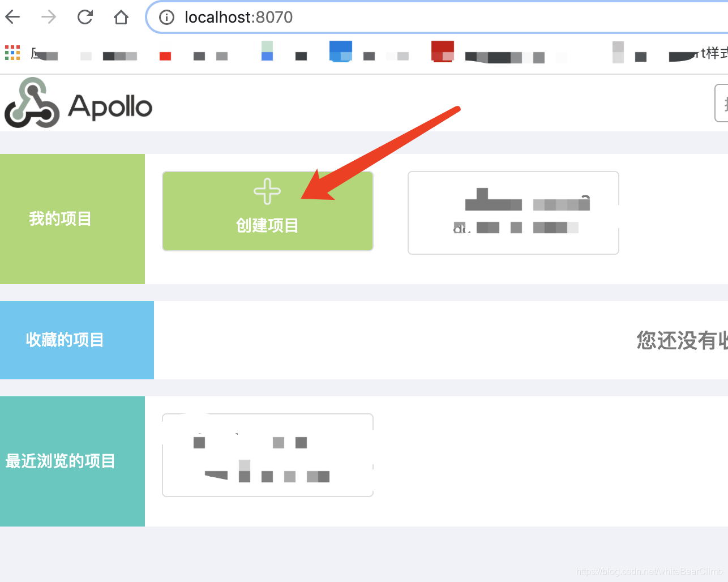Click the browser back arrow

pos(12,17)
